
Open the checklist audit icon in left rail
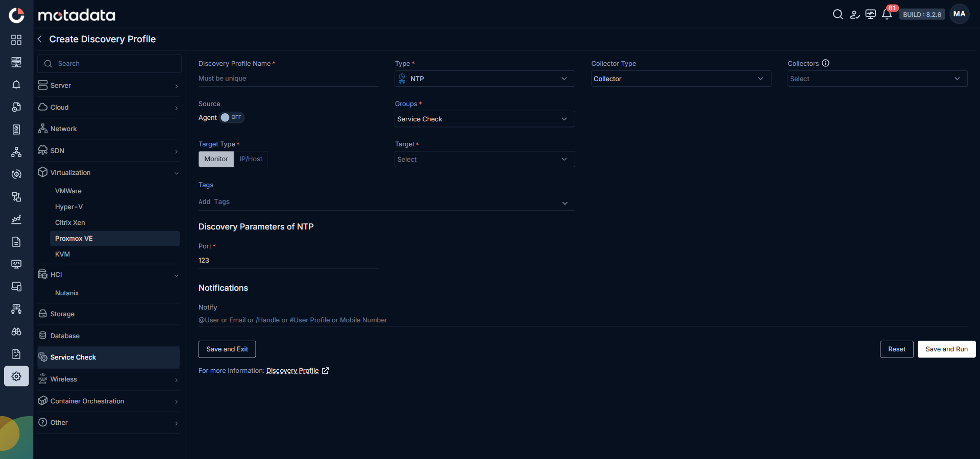point(16,354)
